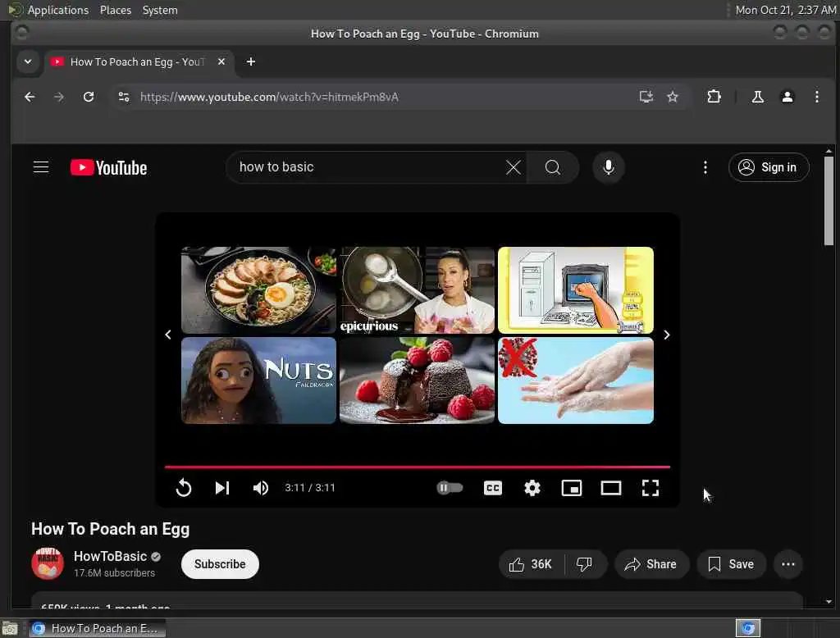Start voice search with the microphone
The image size is (840, 638).
(x=608, y=167)
